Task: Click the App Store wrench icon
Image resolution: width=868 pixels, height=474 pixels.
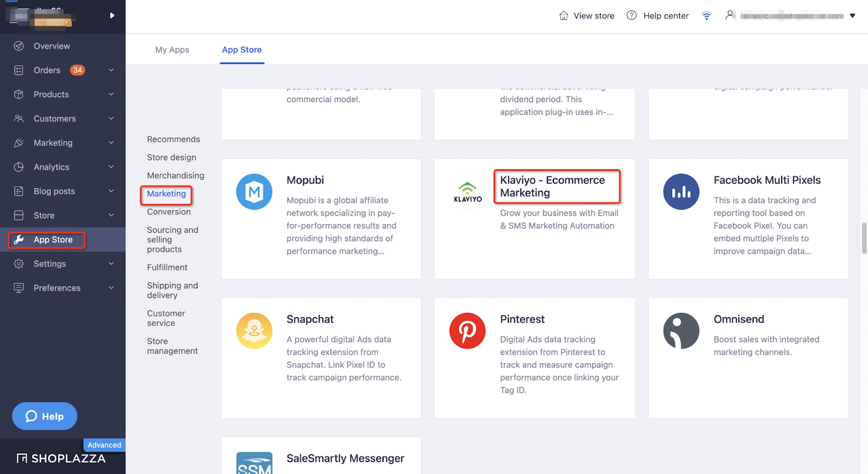Action: tap(19, 239)
